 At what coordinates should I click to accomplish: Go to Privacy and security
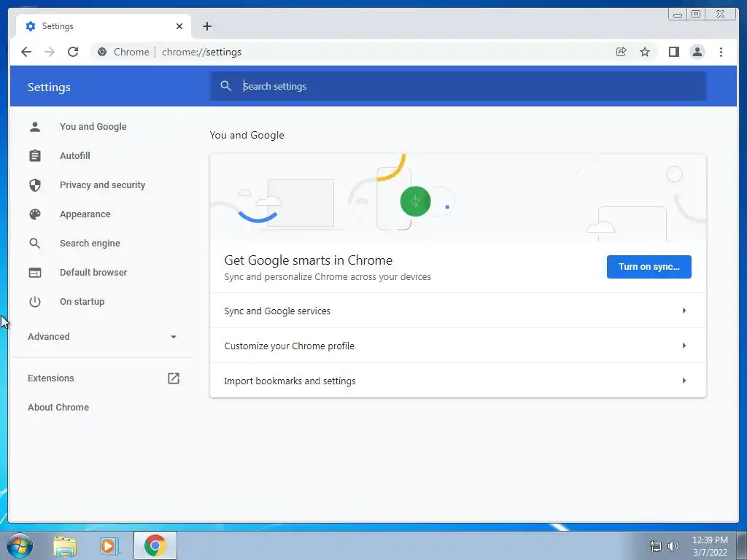(102, 184)
